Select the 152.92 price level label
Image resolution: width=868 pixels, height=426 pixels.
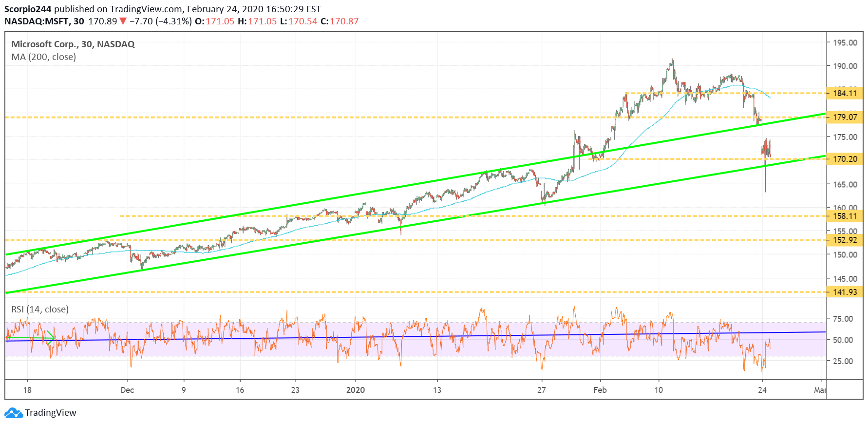(x=845, y=240)
